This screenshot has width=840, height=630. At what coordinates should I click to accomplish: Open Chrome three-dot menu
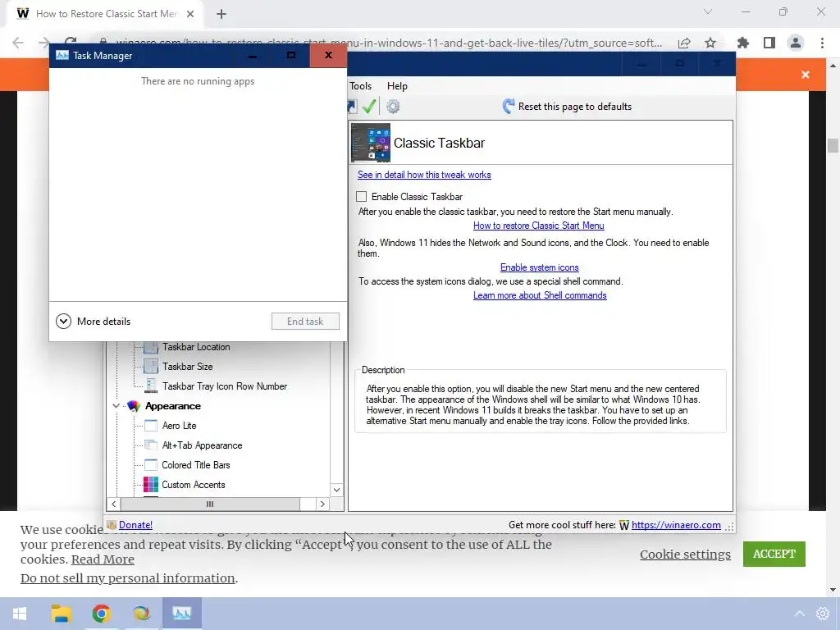click(822, 43)
